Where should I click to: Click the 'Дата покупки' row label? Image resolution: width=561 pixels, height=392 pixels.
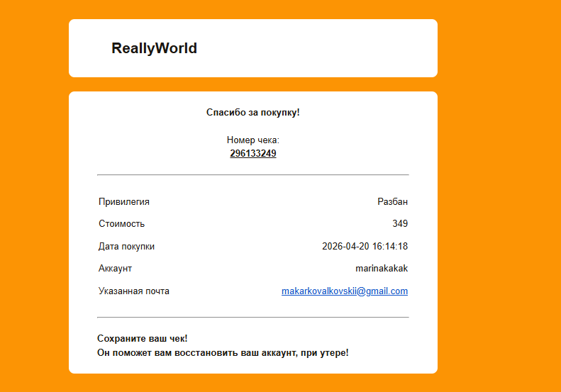(126, 247)
